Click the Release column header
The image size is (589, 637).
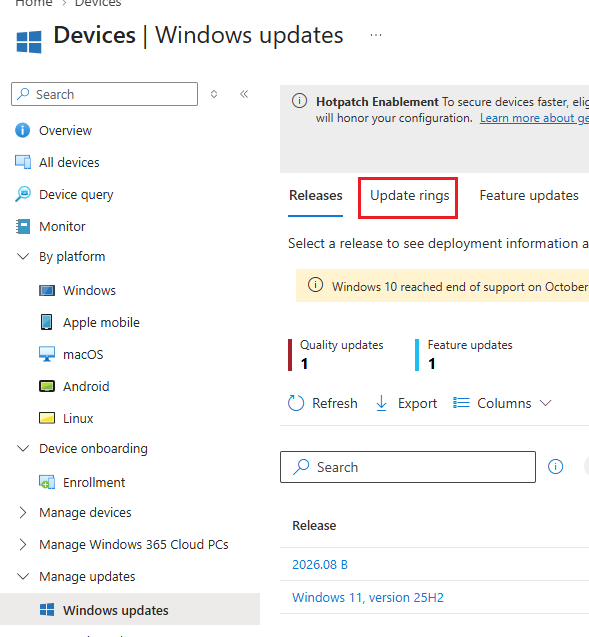(x=314, y=525)
